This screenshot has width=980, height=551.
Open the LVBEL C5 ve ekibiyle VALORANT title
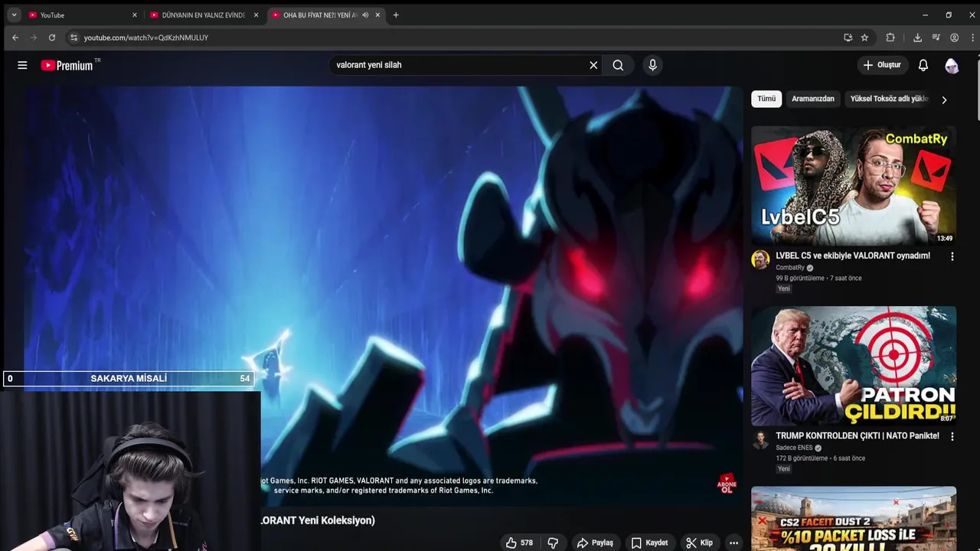(x=853, y=256)
